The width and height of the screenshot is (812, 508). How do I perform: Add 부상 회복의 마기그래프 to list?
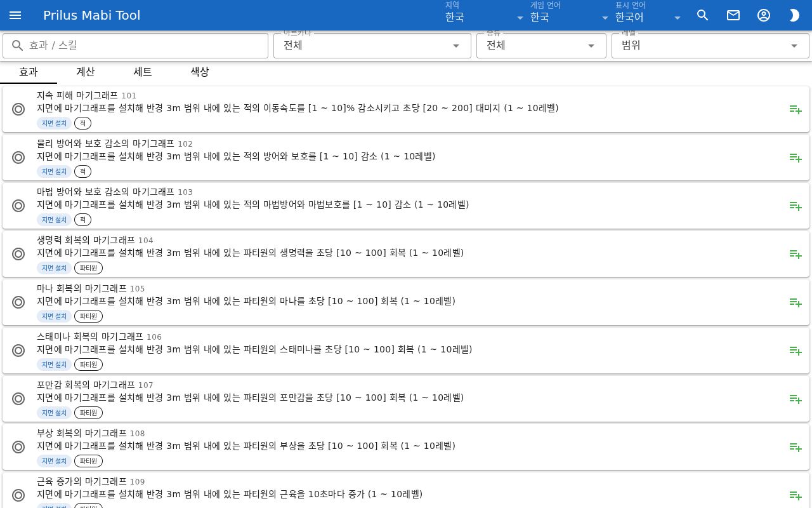click(796, 447)
